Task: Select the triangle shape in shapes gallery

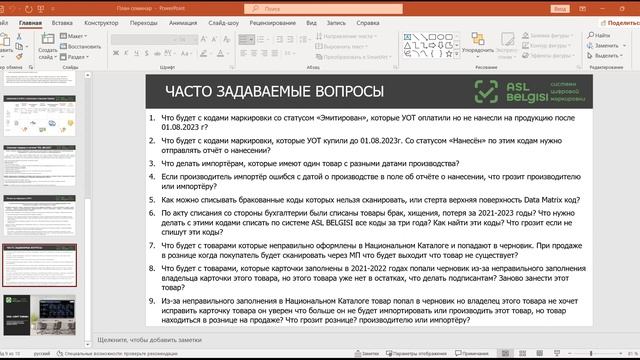Action: tap(407, 45)
